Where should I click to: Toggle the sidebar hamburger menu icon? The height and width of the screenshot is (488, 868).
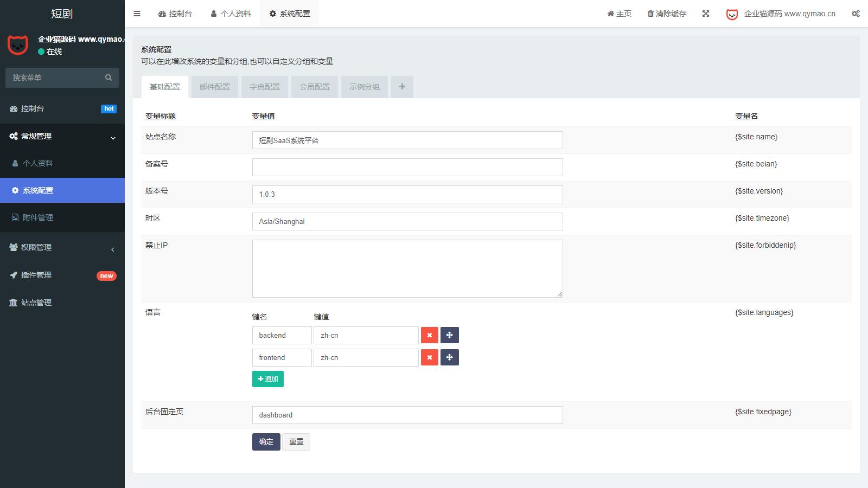point(137,14)
